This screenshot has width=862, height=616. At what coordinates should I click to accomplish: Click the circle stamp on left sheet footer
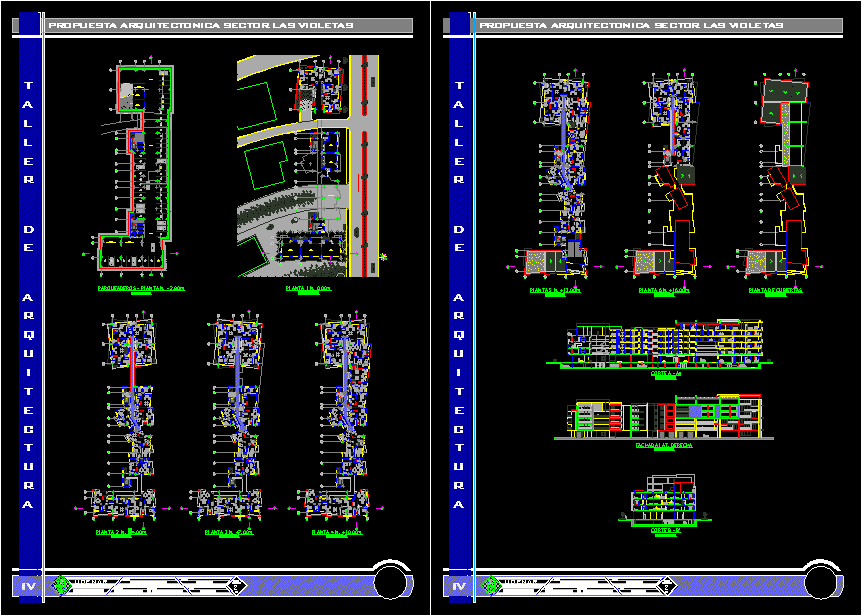(x=391, y=583)
